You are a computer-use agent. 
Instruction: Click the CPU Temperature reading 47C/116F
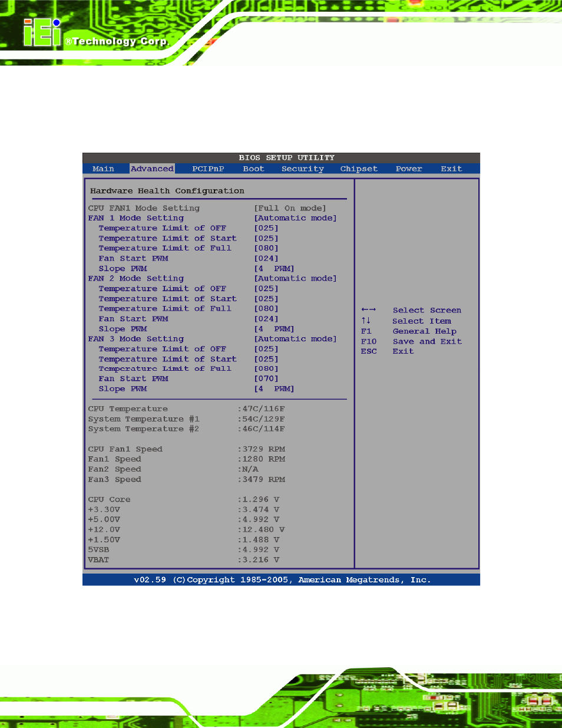[262, 409]
